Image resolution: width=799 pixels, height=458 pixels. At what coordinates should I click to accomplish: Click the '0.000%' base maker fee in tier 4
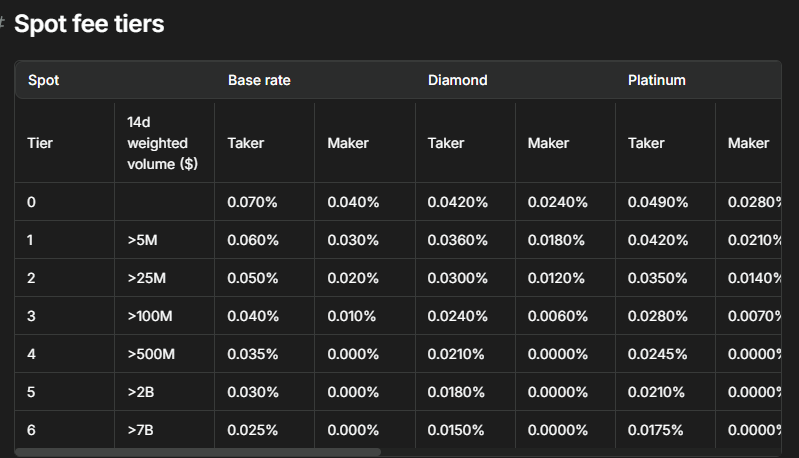point(353,354)
